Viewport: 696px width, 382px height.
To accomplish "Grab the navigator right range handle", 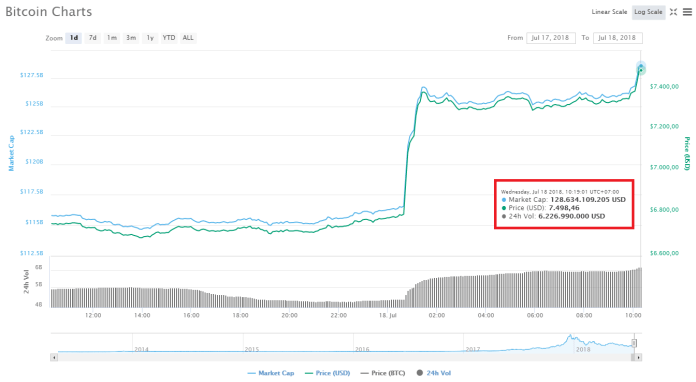I will (x=634, y=343).
